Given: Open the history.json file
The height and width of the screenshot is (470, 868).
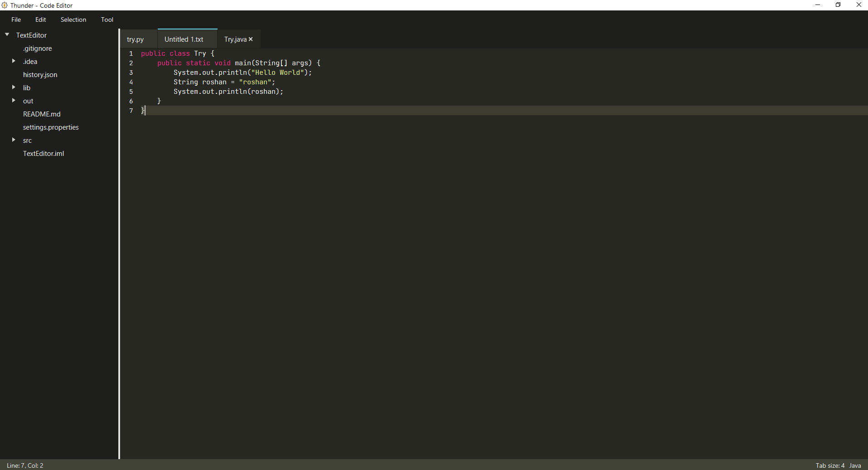Looking at the screenshot, I should click(x=40, y=74).
